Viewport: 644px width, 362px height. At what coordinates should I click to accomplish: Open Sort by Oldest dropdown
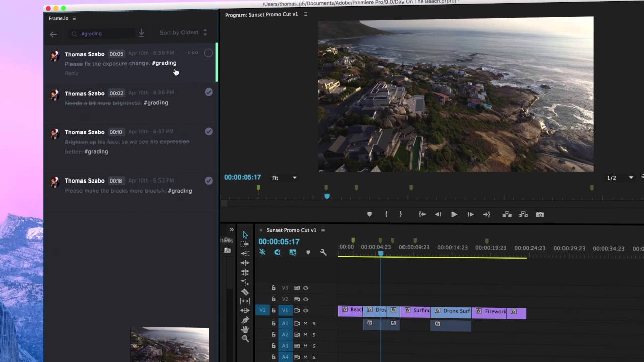coord(183,33)
